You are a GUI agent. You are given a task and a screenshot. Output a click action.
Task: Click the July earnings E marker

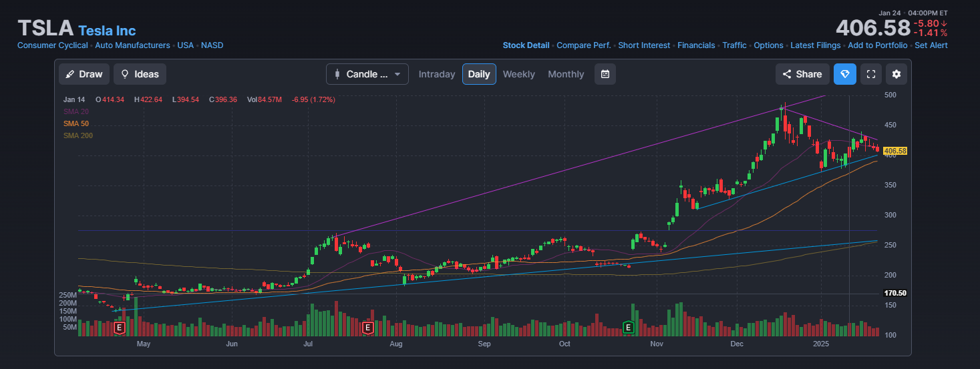pos(367,328)
